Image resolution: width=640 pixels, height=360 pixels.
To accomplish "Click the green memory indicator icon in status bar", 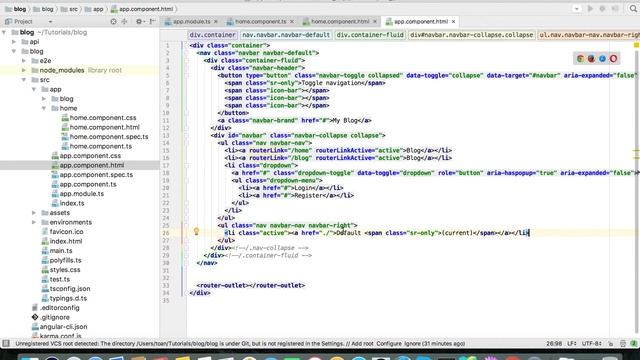I will pos(633,344).
